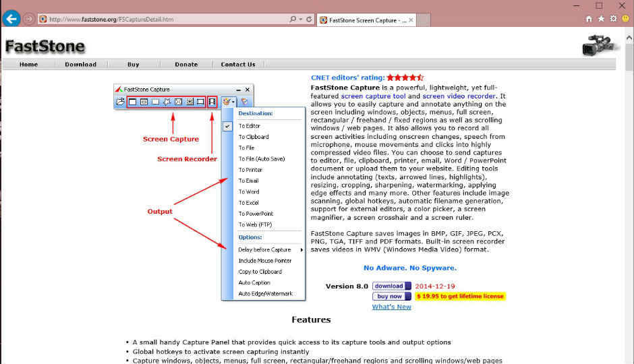The height and width of the screenshot is (364, 634).
Task: Toggle Include Mouse Pointer option
Action: coord(264,261)
